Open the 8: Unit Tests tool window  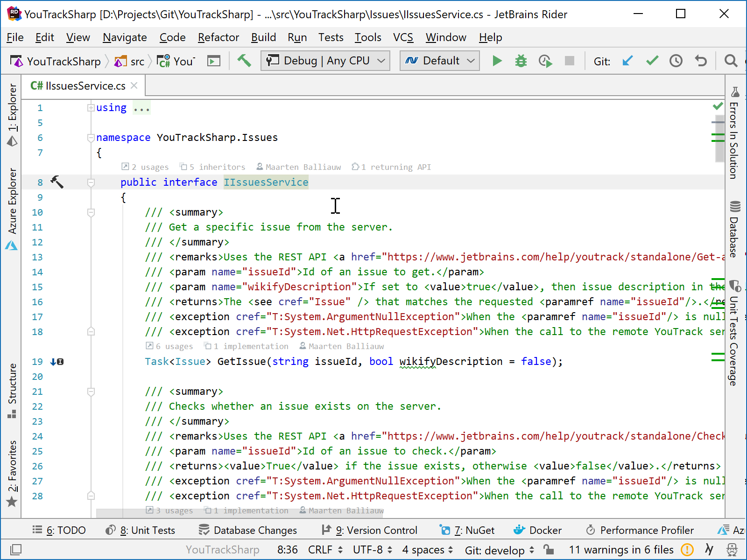click(140, 530)
